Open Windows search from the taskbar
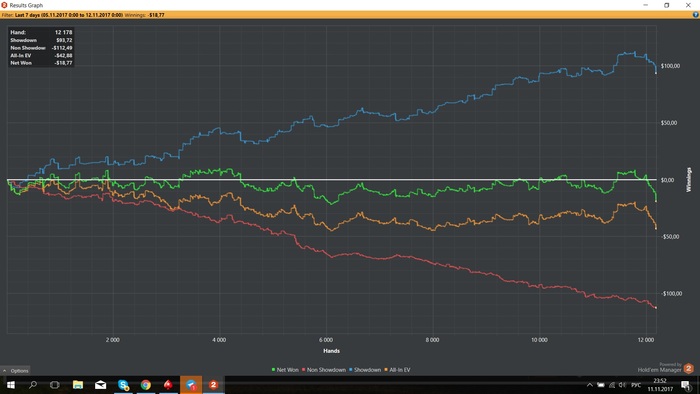 [x=33, y=385]
